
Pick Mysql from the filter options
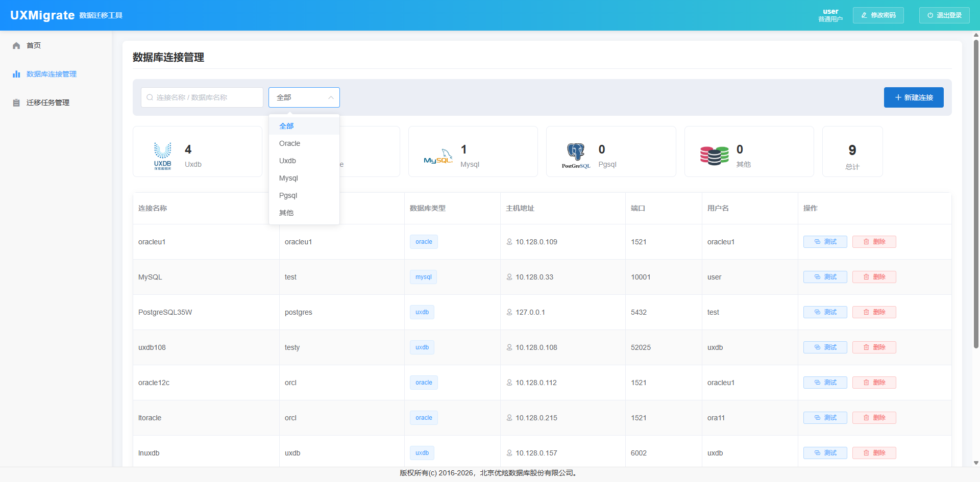(288, 179)
